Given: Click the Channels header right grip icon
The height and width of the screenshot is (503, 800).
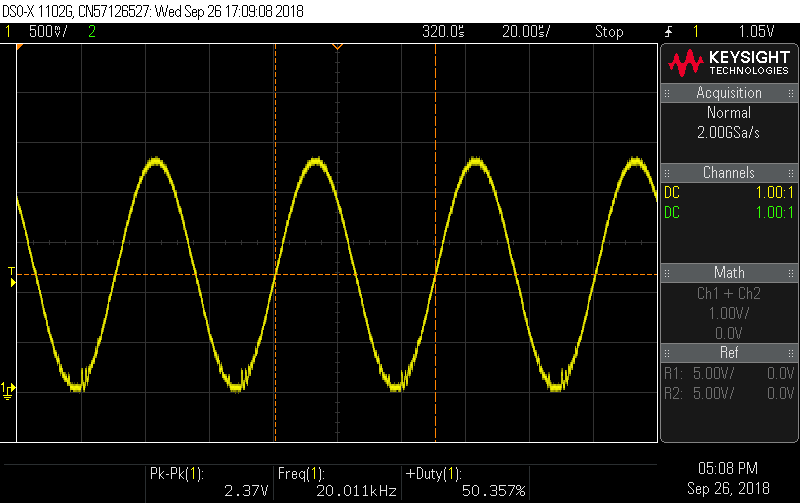Looking at the screenshot, I should [x=791, y=173].
